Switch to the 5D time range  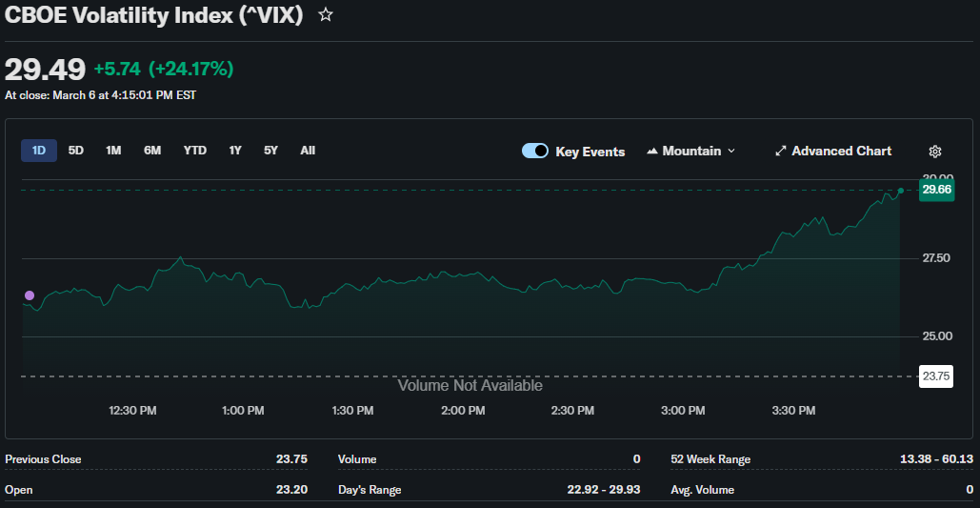(76, 151)
